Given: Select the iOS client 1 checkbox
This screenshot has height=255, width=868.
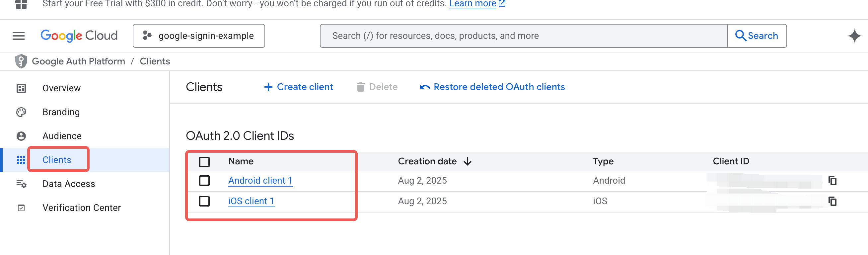Looking at the screenshot, I should pos(204,201).
